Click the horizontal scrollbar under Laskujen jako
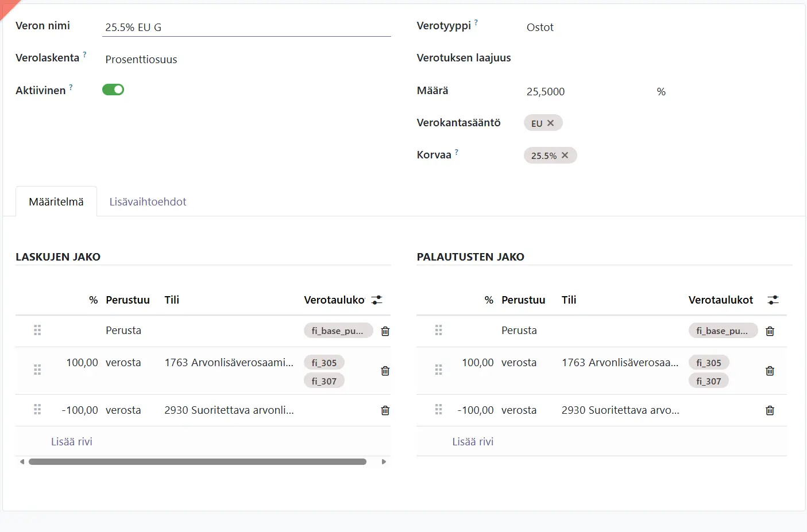This screenshot has height=532, width=807. [x=198, y=461]
